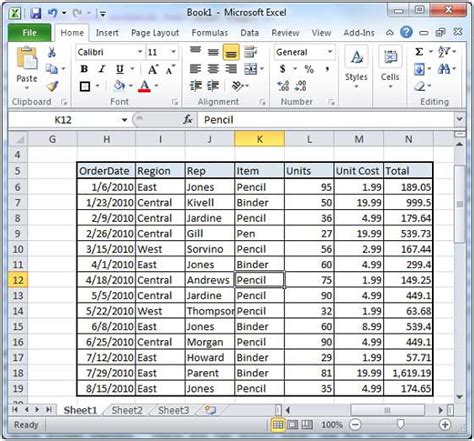Image resolution: width=474 pixels, height=441 pixels.
Task: Click the Sort and Filter icon
Action: click(x=444, y=52)
